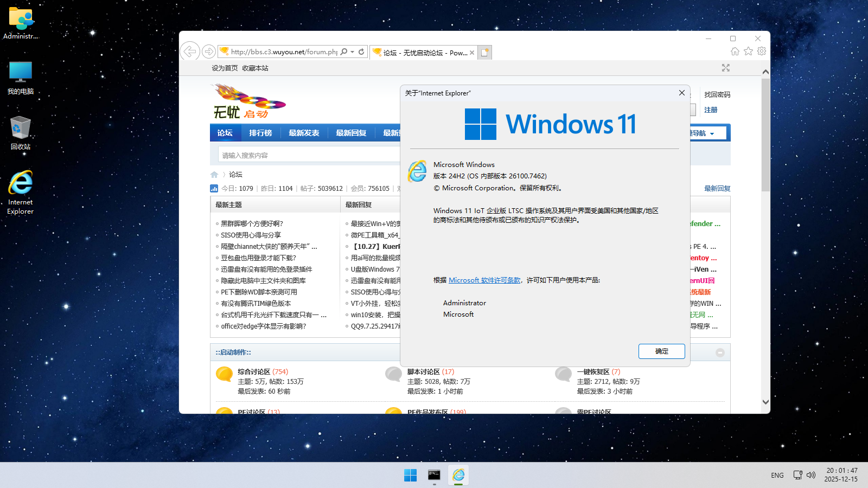Collapse the 启动制作 section toggle
Viewport: 868px width, 488px height.
(720, 352)
